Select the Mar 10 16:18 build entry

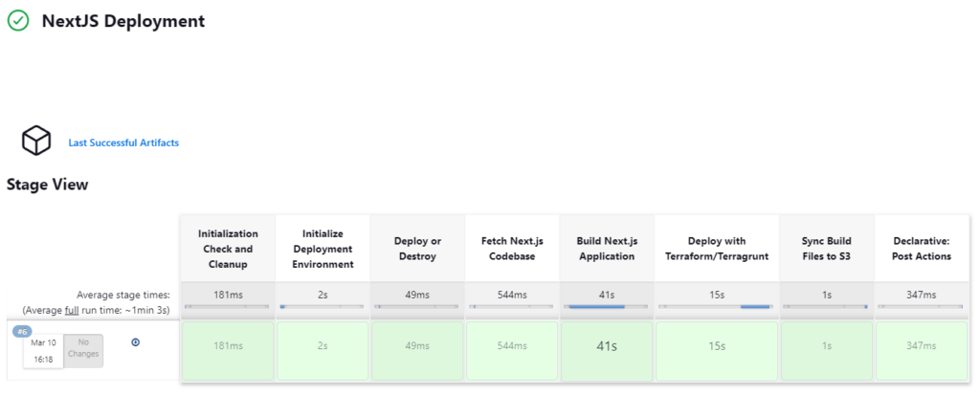click(x=43, y=350)
